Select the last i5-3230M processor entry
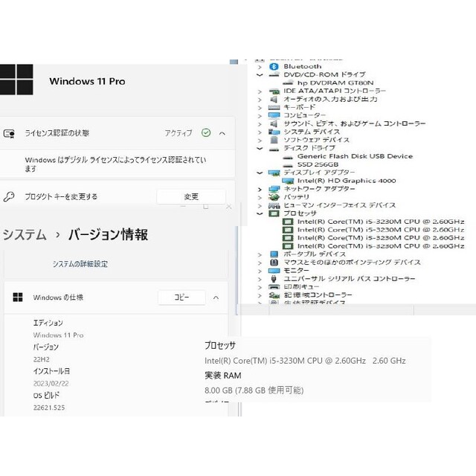This screenshot has width=476, height=476. [381, 246]
